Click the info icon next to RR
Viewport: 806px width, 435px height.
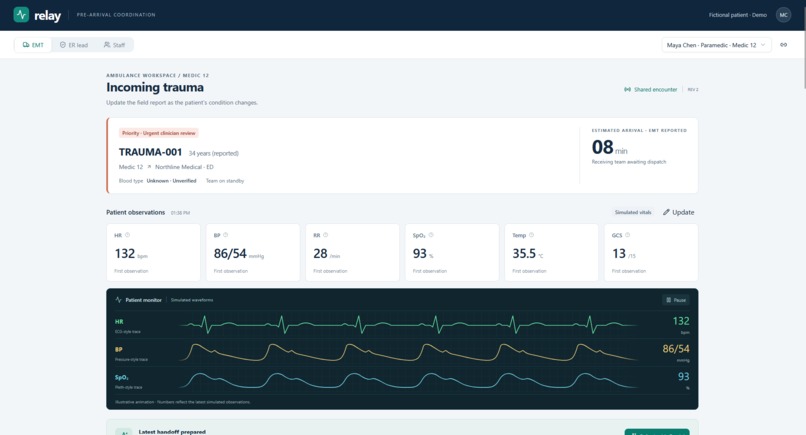[x=325, y=235]
